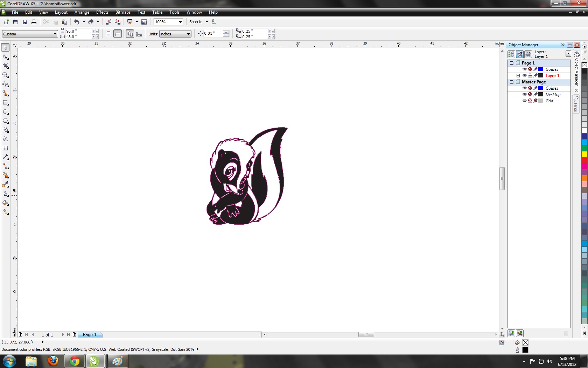588x368 pixels.
Task: Select portrait page orientation
Action: (x=108, y=34)
